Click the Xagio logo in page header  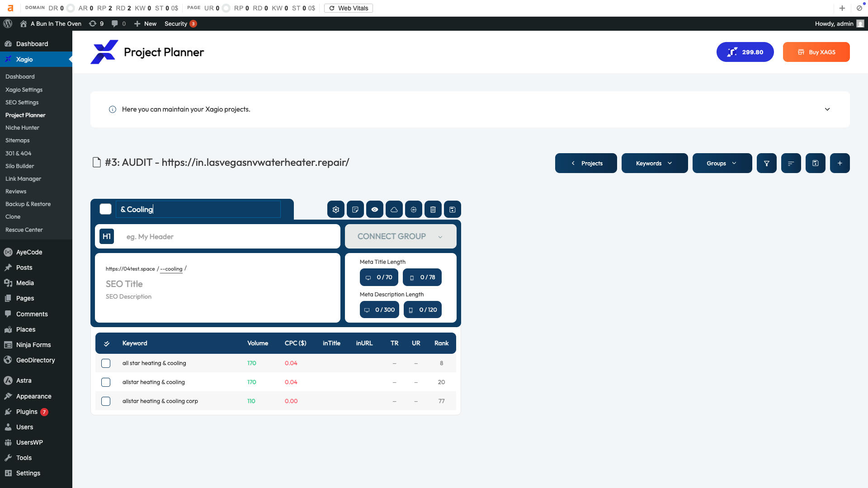tap(104, 52)
